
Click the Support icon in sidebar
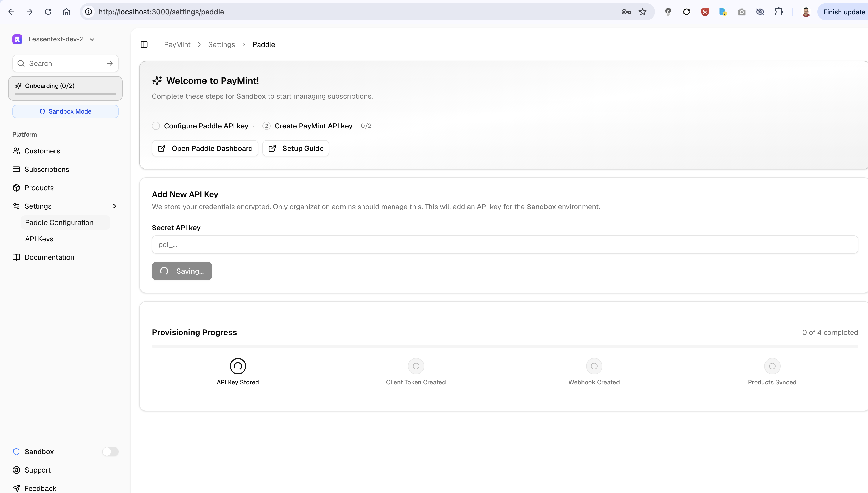(17, 470)
